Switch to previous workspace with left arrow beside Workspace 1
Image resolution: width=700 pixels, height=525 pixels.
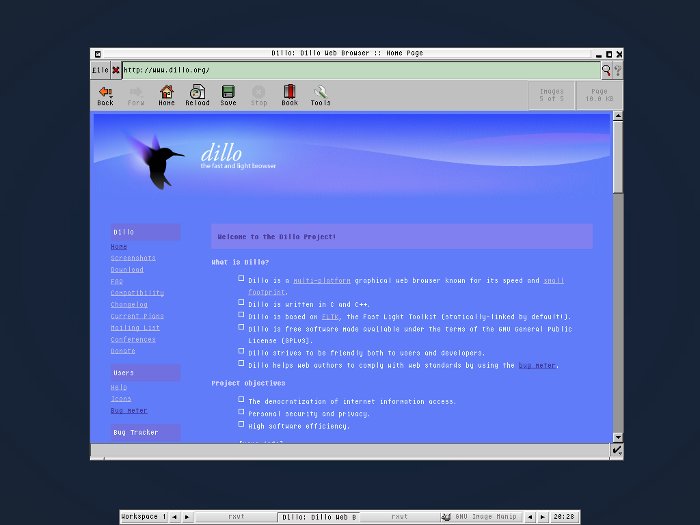pyautogui.click(x=175, y=517)
